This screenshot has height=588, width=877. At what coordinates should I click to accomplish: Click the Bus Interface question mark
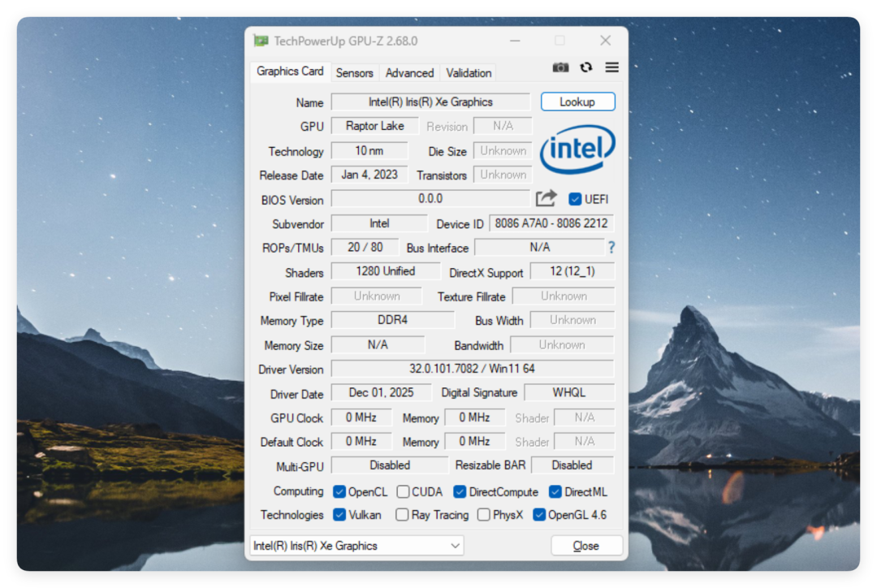pyautogui.click(x=611, y=247)
